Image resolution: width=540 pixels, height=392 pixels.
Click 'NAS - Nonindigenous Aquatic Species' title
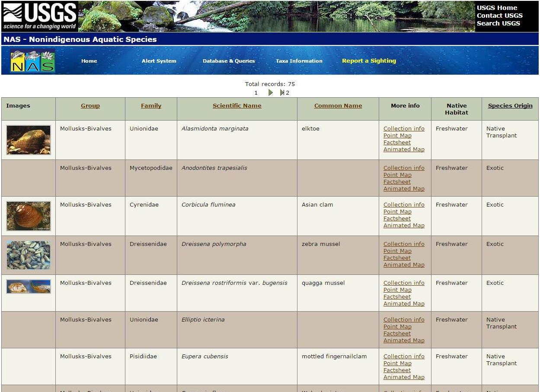(80, 39)
